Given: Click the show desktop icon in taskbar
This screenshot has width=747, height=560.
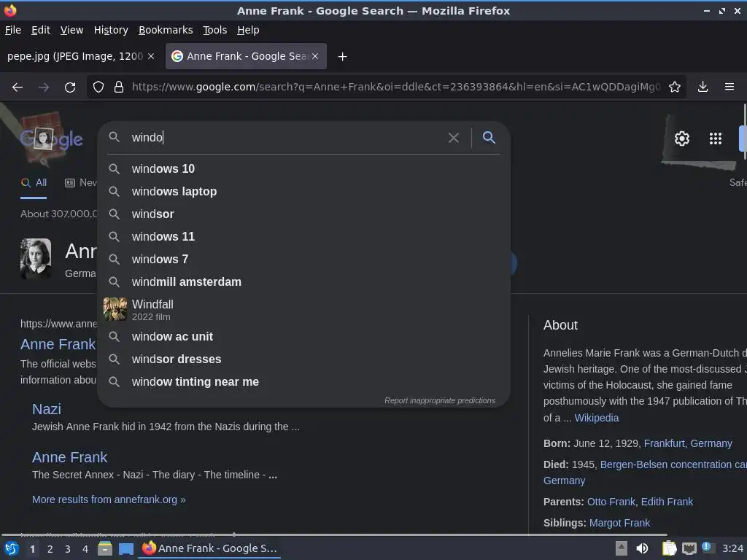Looking at the screenshot, I should pos(125,548).
